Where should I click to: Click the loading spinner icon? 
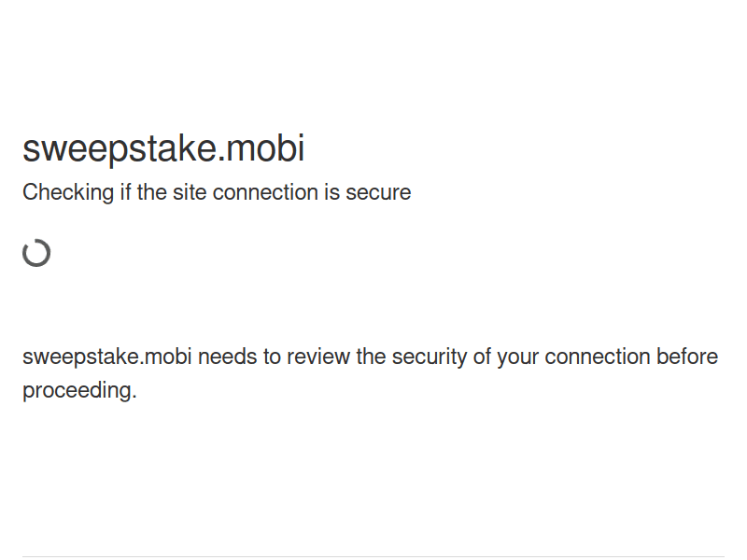tap(36, 253)
